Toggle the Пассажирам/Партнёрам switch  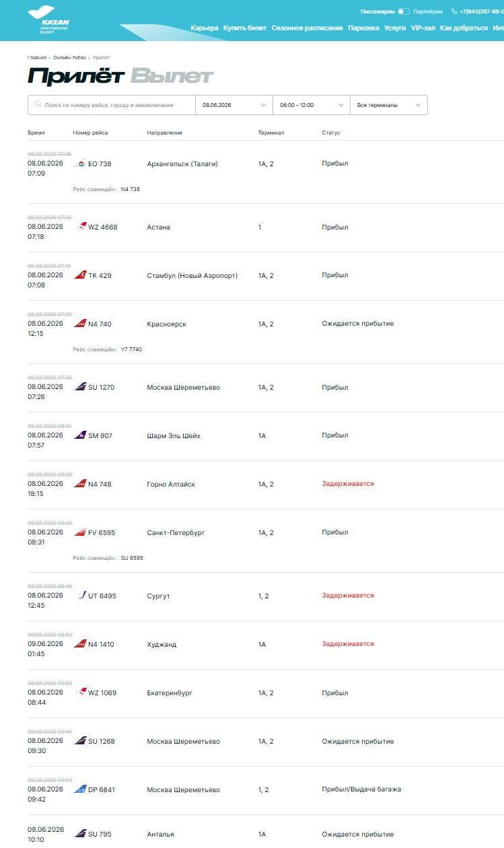[x=404, y=11]
